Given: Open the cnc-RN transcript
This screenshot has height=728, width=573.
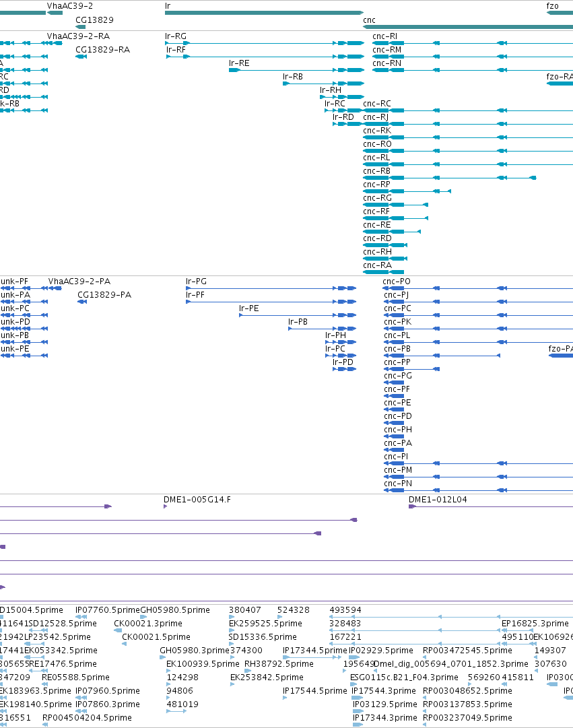Looking at the screenshot, I should (386, 63).
